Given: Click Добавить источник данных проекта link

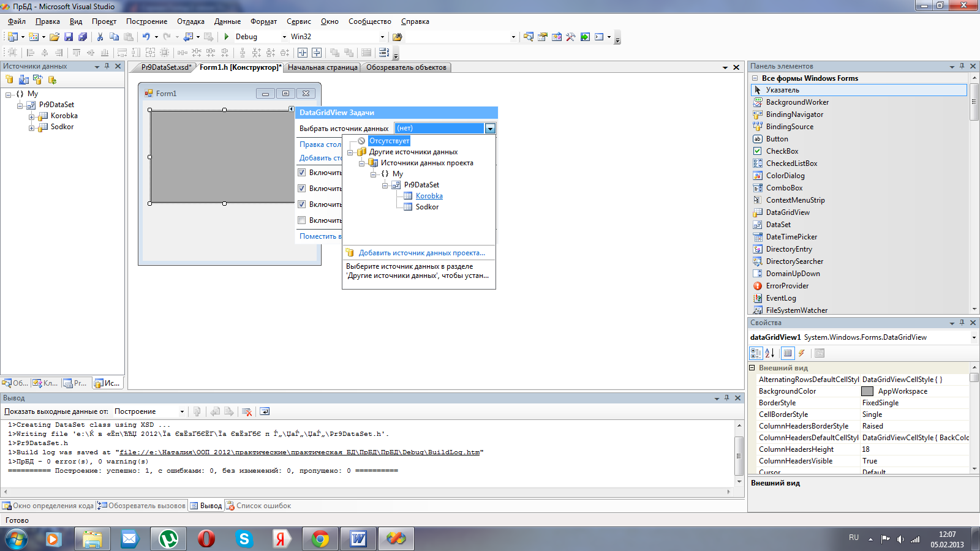Looking at the screenshot, I should coord(421,253).
